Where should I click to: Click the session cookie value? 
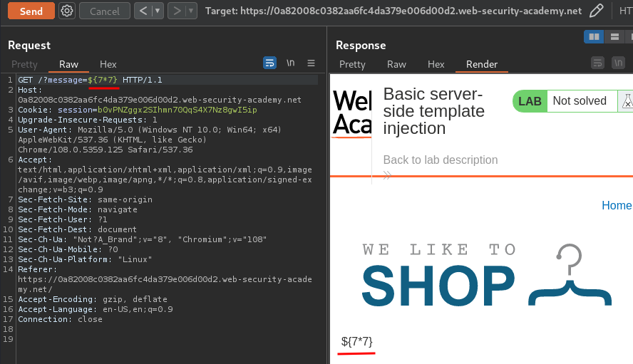(177, 110)
